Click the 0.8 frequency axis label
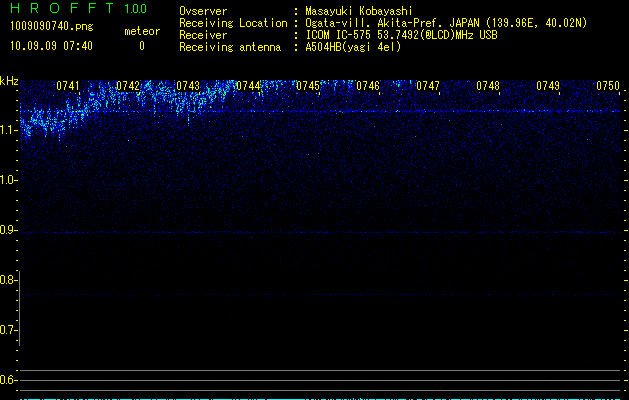 (8, 280)
